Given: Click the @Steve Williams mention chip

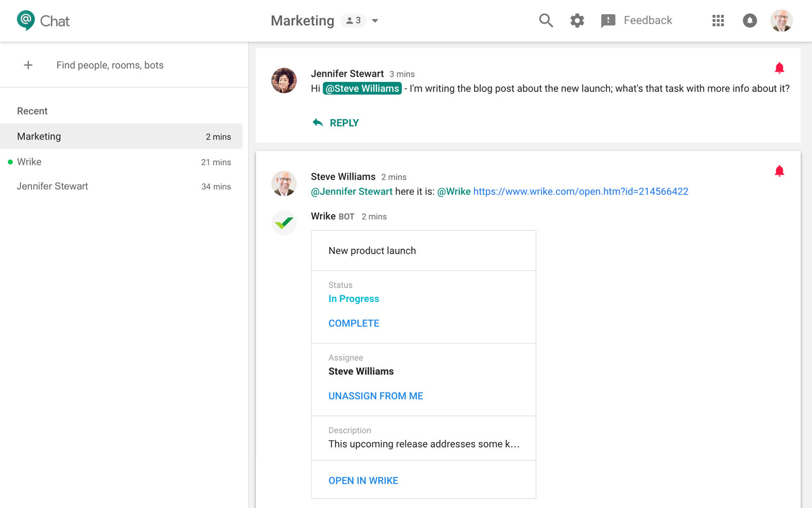Looking at the screenshot, I should pyautogui.click(x=362, y=88).
